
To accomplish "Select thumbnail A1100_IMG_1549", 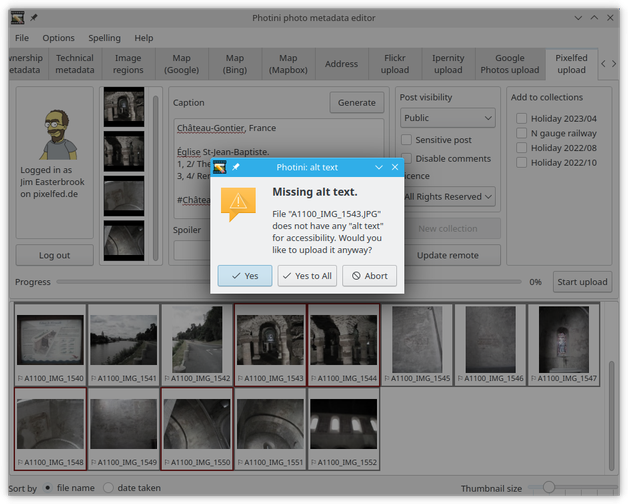I will tap(124, 429).
